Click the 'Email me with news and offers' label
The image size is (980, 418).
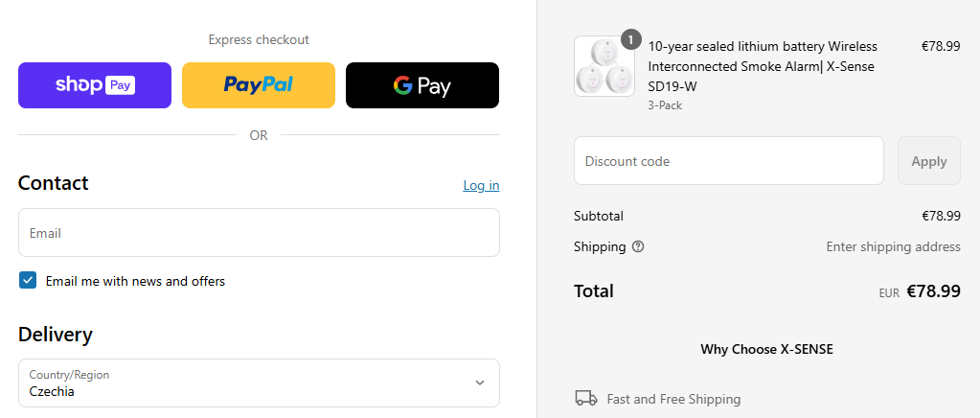point(135,281)
